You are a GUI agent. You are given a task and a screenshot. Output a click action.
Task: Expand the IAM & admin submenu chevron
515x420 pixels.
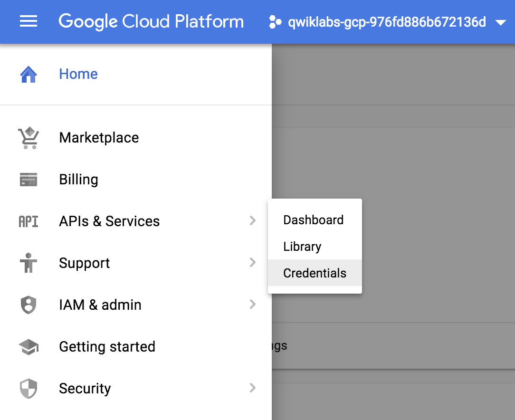point(252,305)
